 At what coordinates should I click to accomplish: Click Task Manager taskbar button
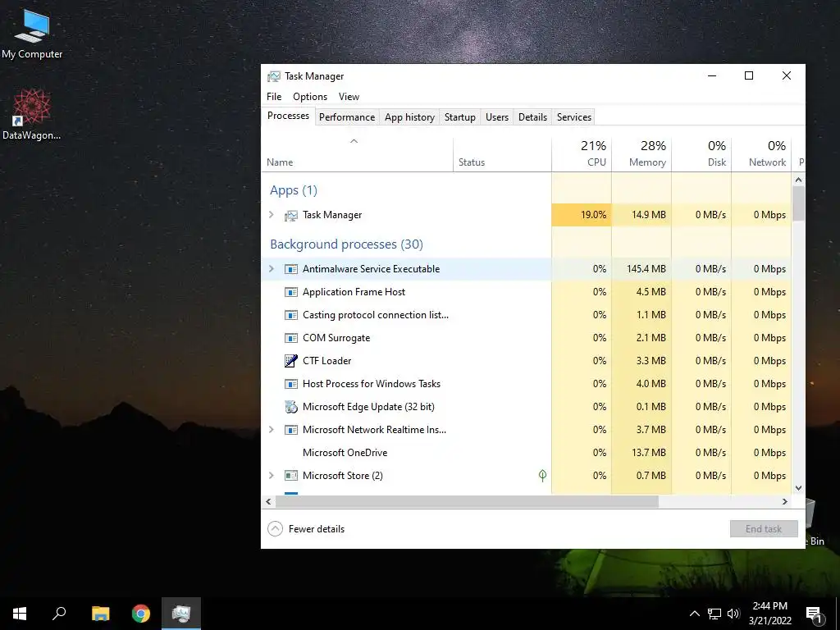[x=181, y=614]
